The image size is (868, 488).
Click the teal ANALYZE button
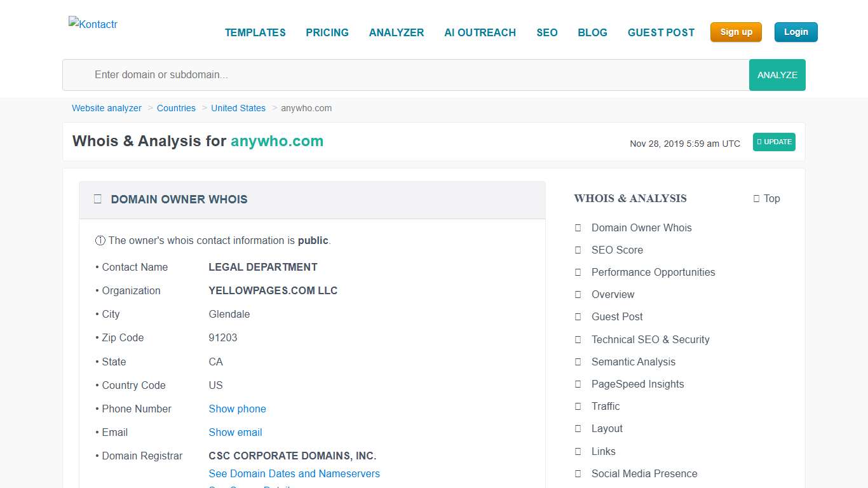(x=776, y=74)
